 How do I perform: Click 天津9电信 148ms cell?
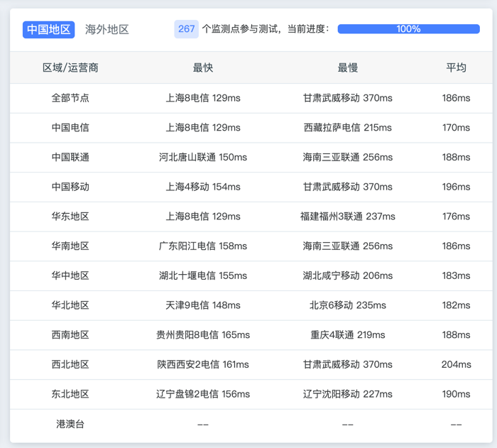coord(203,305)
